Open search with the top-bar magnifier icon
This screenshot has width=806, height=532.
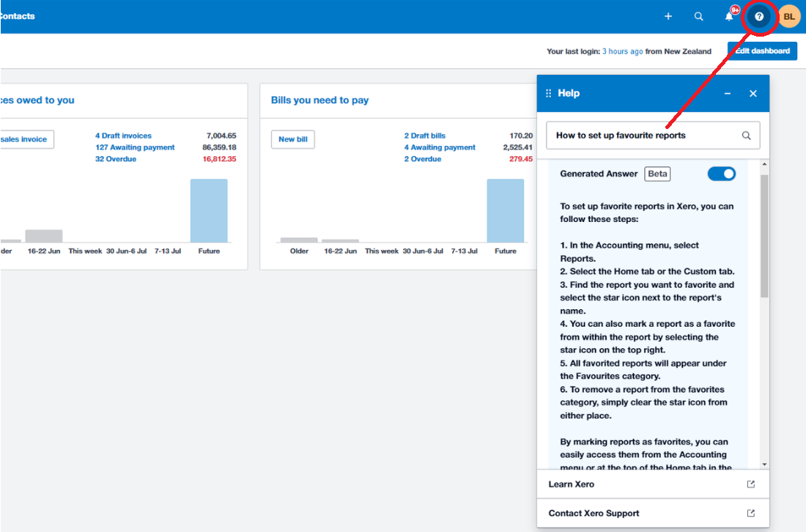(x=698, y=16)
